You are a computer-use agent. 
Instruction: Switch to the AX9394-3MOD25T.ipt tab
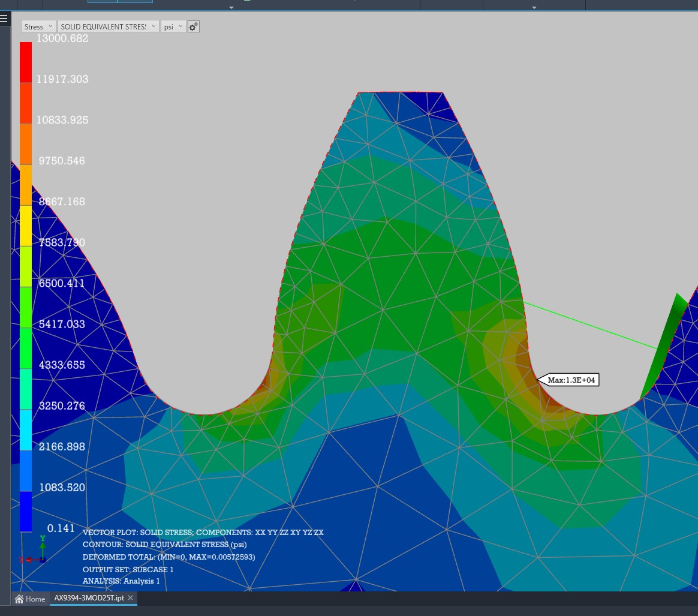[89, 599]
